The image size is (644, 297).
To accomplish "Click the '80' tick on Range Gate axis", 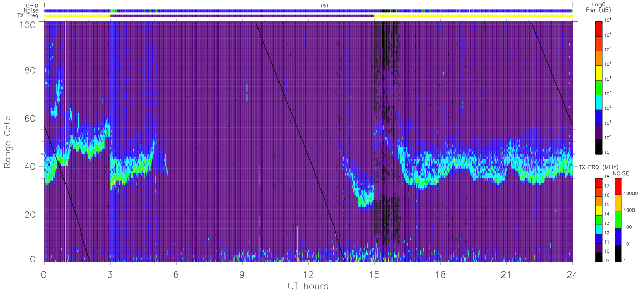I will tap(30, 70).
